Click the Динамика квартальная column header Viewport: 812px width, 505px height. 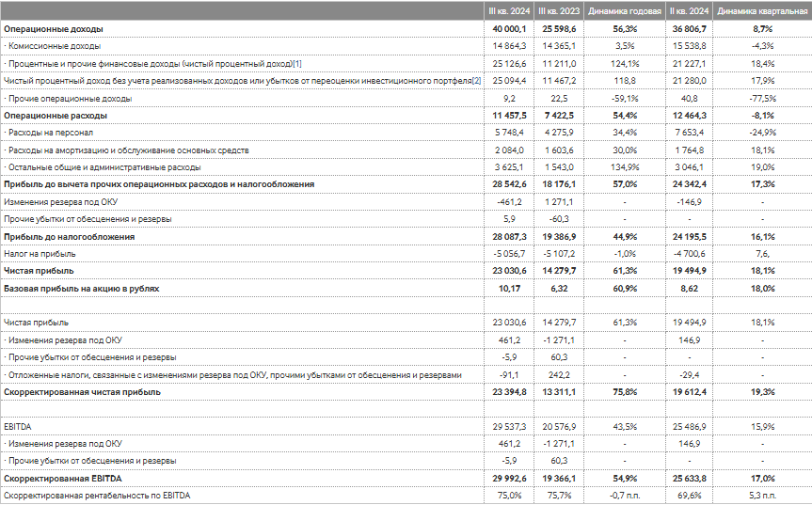(x=762, y=11)
